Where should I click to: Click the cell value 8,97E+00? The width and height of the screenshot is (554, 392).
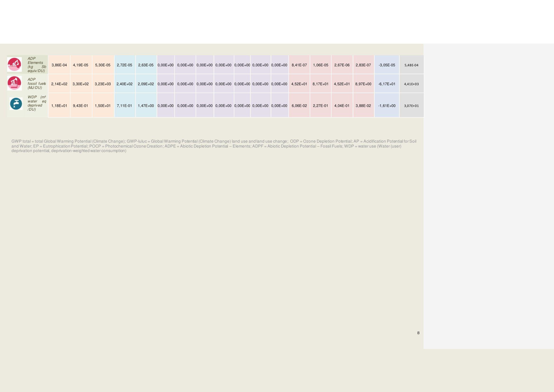[363, 84]
